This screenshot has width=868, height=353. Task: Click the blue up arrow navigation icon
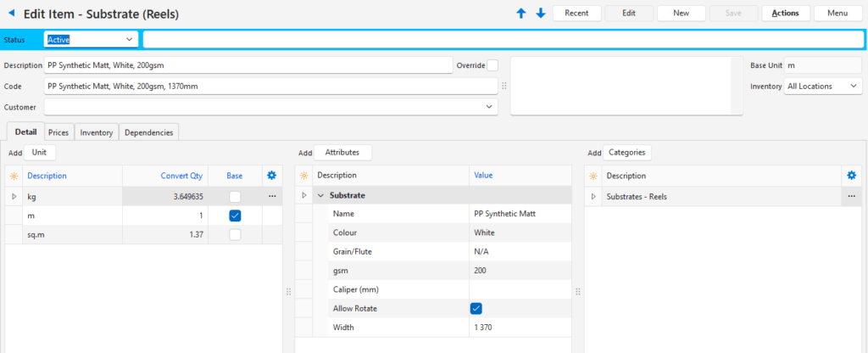tap(521, 14)
